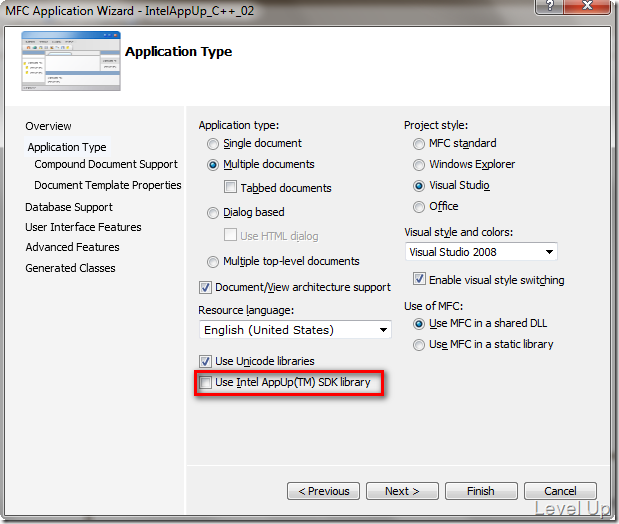Open Document Template Properties page
Screen dimensions: 619x524
pos(108,185)
